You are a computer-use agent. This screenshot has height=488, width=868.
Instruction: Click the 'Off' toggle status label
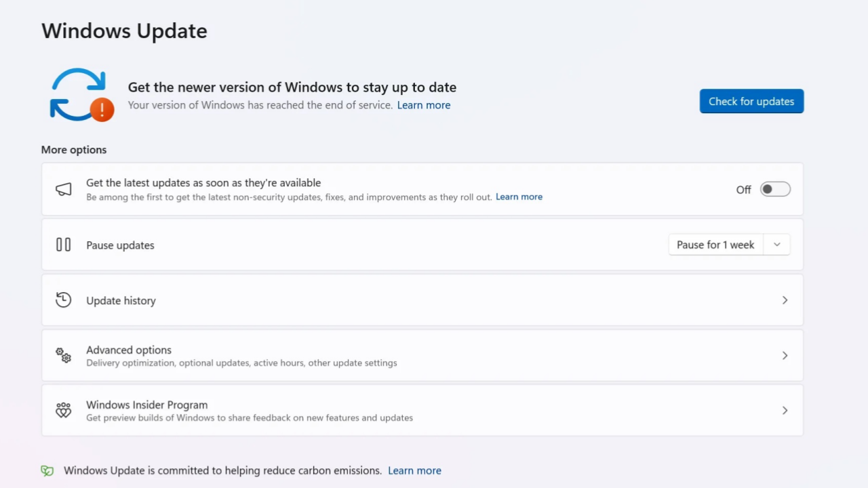click(743, 190)
